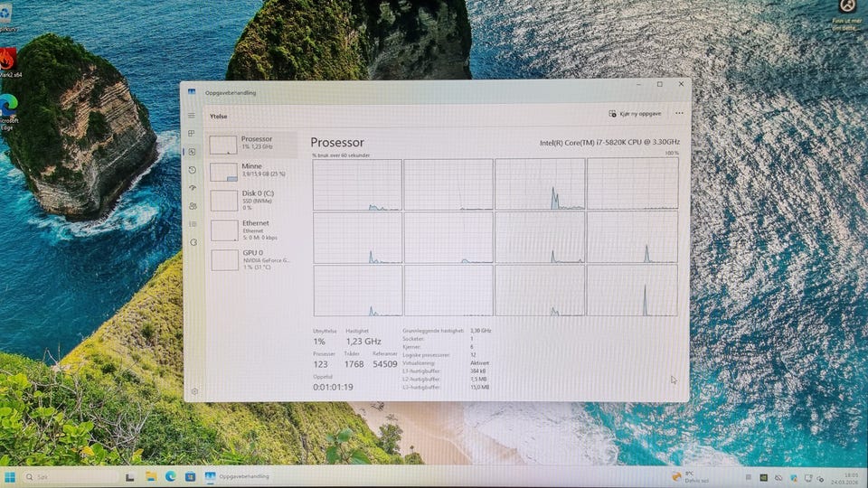Click the '15,0 MB' L3 cache value
Image resolution: width=868 pixels, height=488 pixels.
[479, 388]
